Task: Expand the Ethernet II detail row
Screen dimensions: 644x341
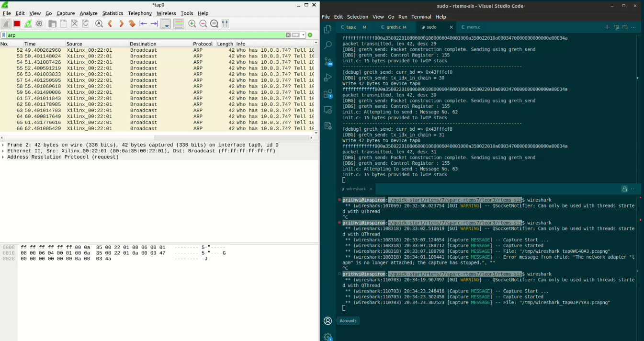Action: coord(4,151)
